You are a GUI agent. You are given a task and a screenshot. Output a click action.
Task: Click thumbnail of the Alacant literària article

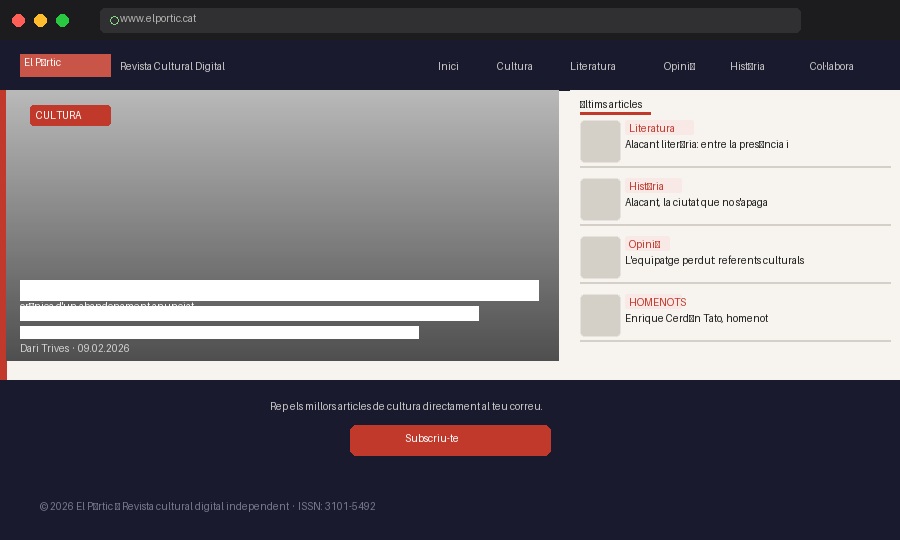pyautogui.click(x=600, y=141)
